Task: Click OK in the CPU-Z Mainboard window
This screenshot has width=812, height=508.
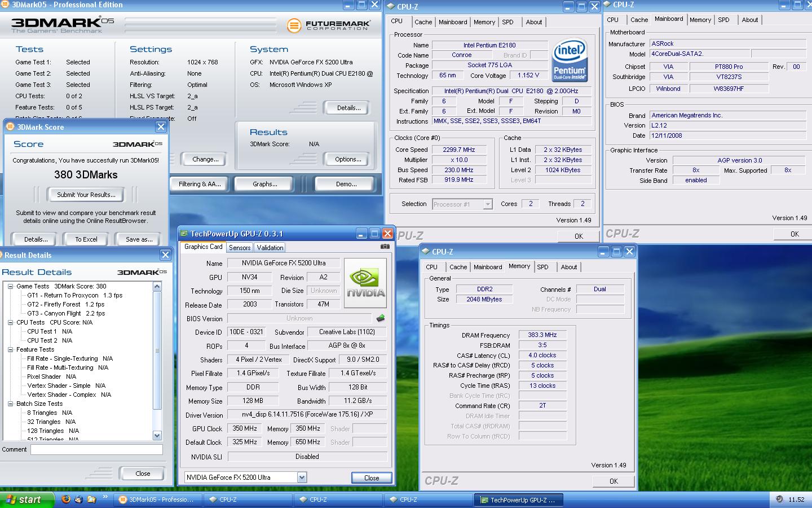Action: pos(795,234)
